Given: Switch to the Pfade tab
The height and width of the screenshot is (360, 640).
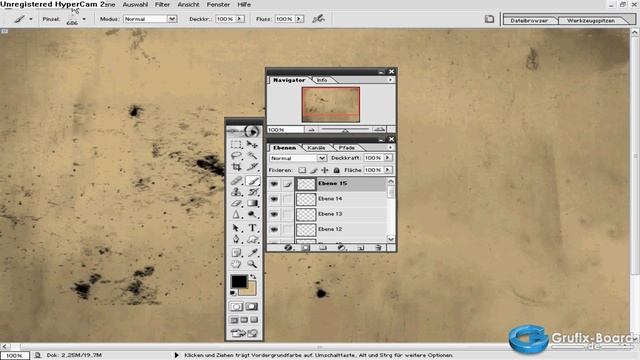Looking at the screenshot, I should point(347,147).
